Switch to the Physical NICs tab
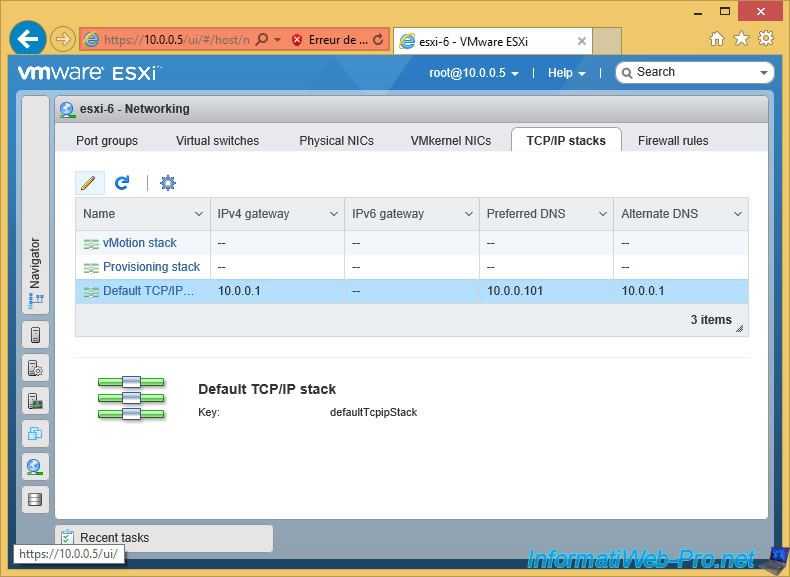This screenshot has width=790, height=577. 337,141
